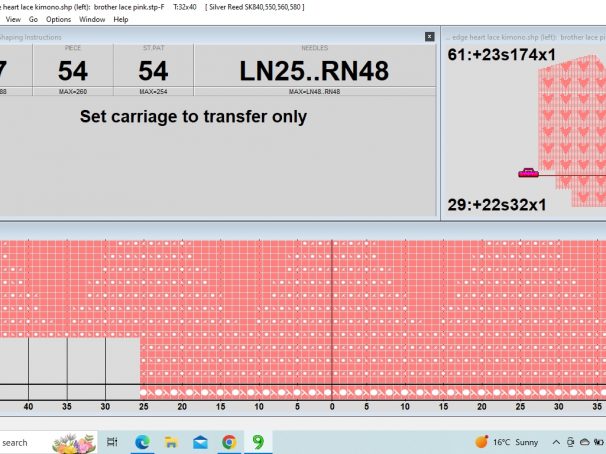Open the View menu
Screen dimensions: 606x454
pos(13,19)
